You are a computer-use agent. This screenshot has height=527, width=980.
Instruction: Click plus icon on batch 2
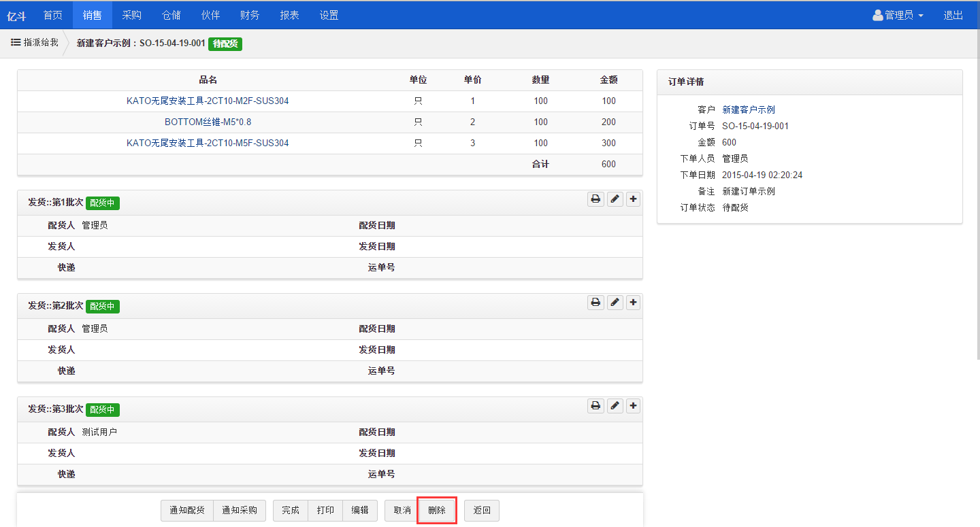(633, 303)
